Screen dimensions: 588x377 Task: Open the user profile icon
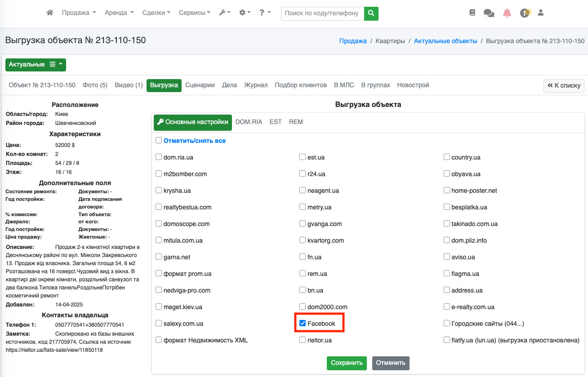[541, 13]
